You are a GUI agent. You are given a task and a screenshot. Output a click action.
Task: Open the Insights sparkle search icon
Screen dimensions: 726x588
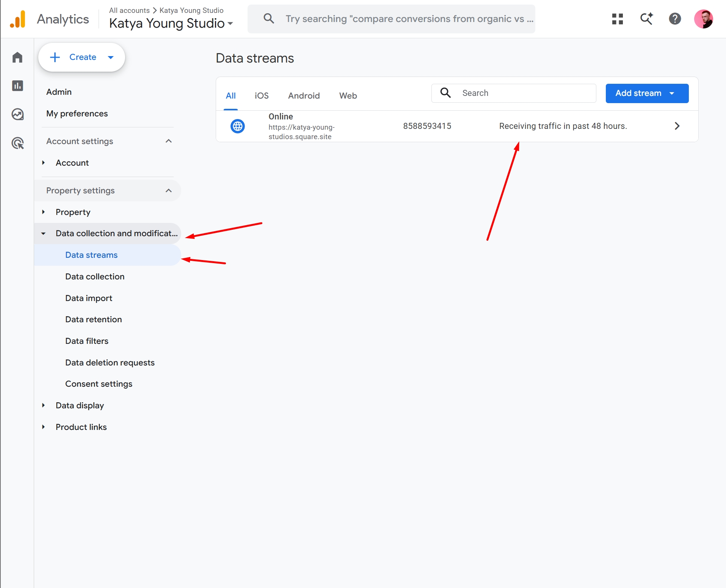(646, 19)
